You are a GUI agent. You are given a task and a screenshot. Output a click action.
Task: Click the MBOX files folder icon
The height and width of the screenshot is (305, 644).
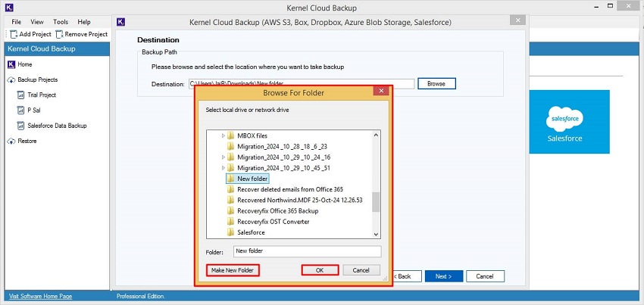point(230,135)
